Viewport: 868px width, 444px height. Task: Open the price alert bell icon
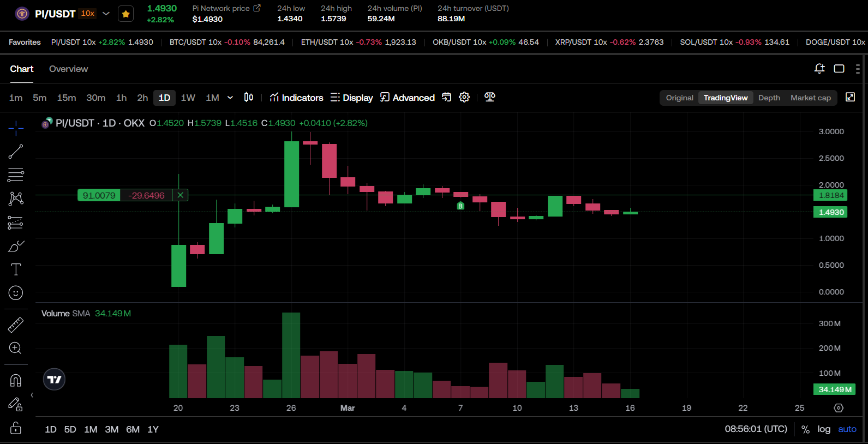819,69
